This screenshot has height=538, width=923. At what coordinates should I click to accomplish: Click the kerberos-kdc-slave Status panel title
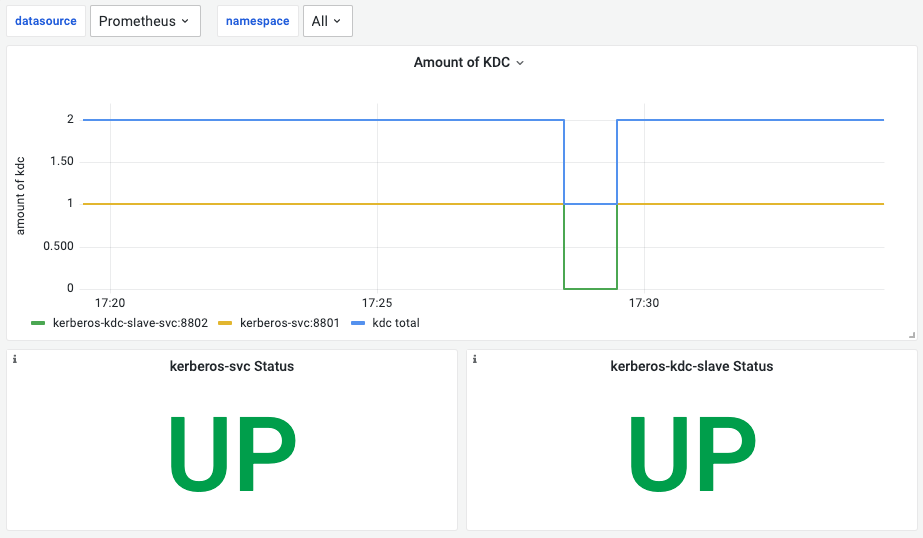coord(692,366)
